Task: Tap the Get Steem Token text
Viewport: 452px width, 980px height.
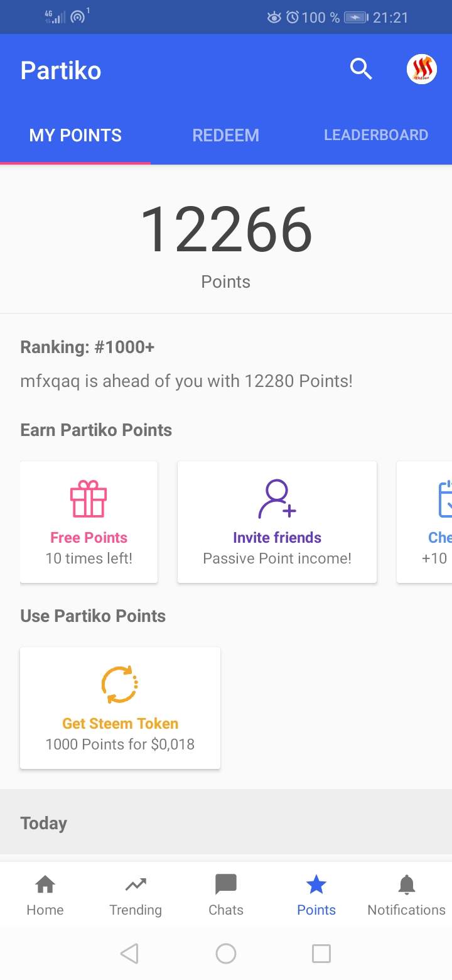Action: click(120, 724)
